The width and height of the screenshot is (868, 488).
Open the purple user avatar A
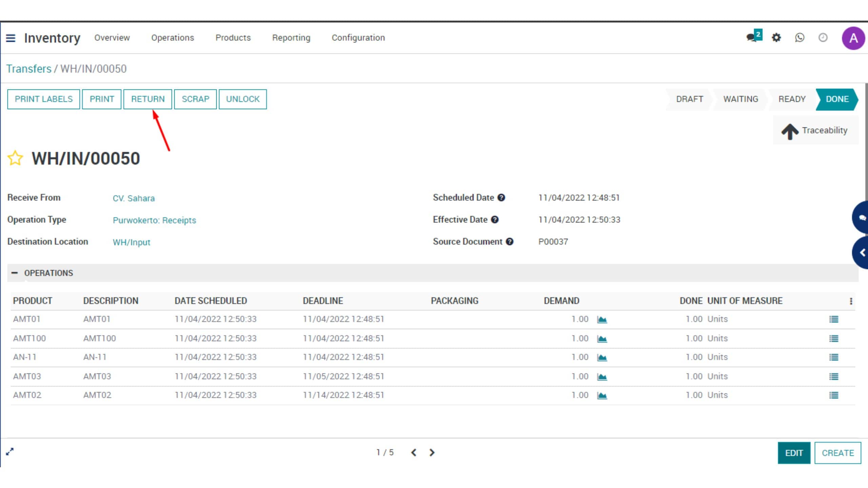click(x=853, y=38)
